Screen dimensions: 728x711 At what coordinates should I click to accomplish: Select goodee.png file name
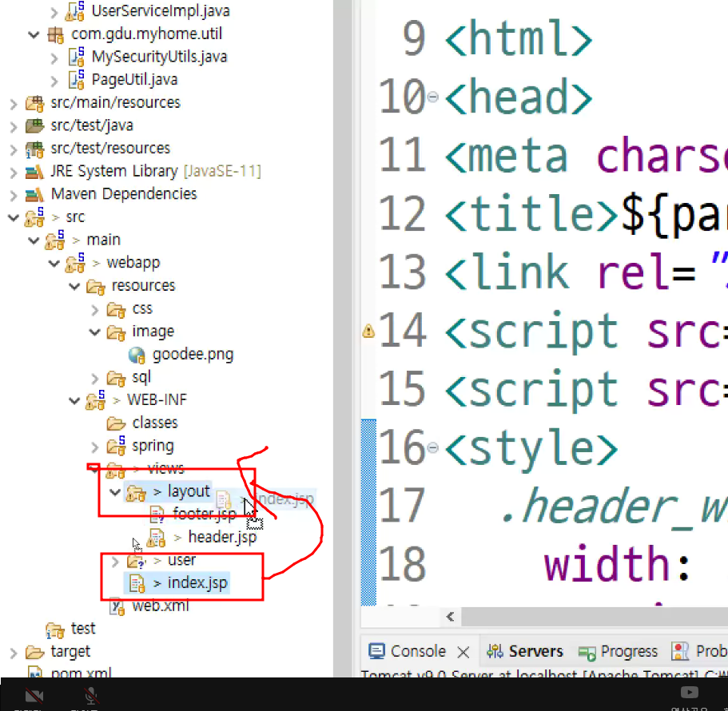[193, 355]
